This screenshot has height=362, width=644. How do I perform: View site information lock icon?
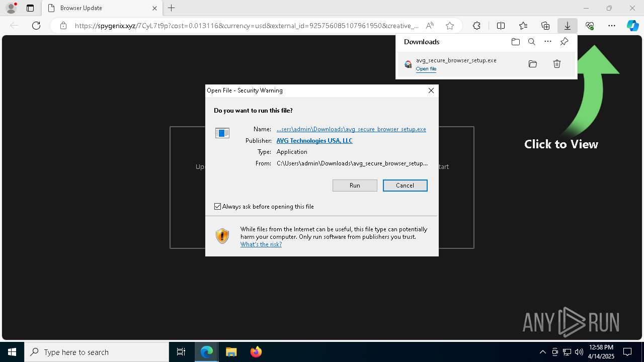[x=63, y=26]
